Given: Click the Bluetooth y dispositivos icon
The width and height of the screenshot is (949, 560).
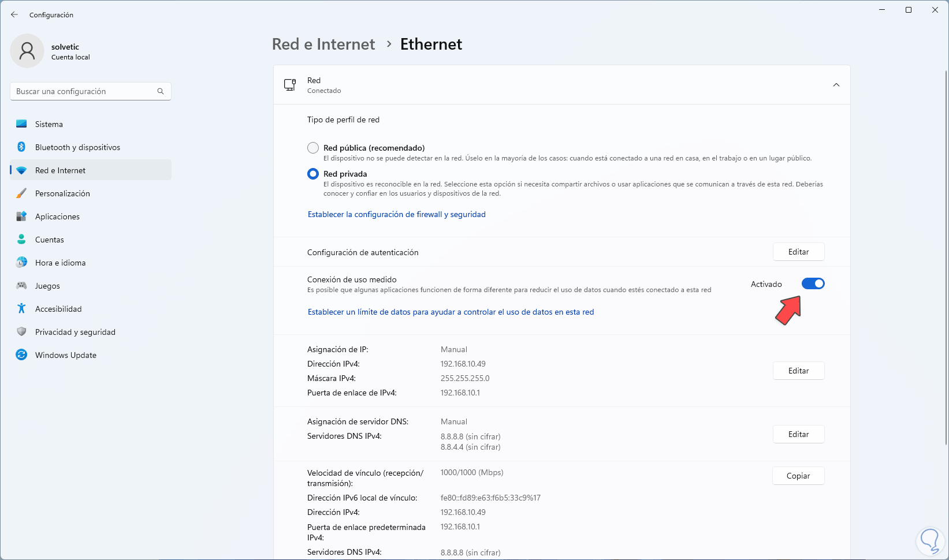Looking at the screenshot, I should (x=21, y=147).
